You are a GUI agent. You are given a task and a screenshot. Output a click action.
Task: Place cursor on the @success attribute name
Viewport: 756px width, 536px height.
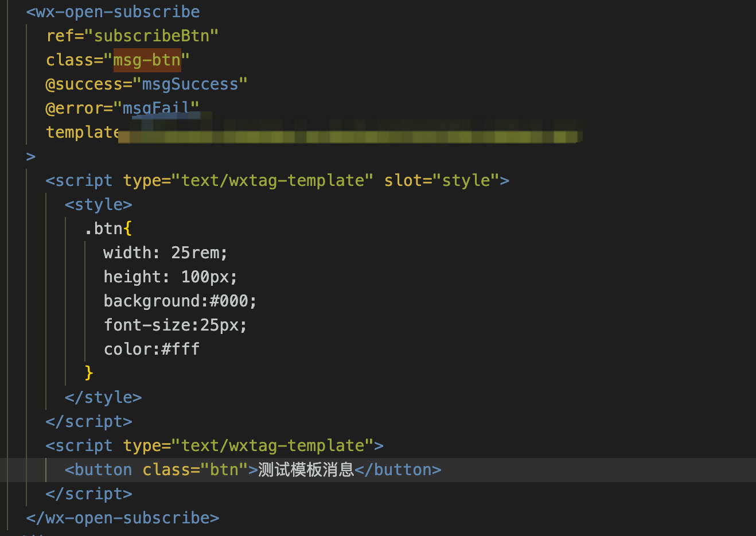84,84
